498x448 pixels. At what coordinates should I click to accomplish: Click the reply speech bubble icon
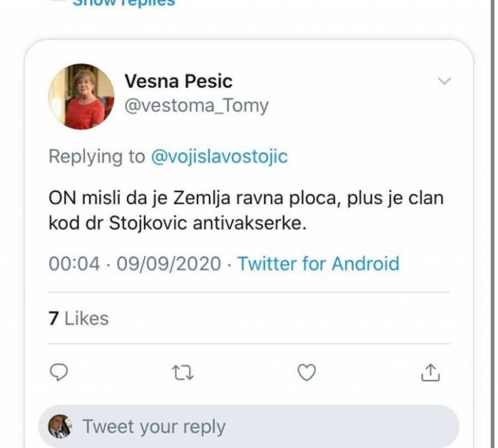[58, 374]
